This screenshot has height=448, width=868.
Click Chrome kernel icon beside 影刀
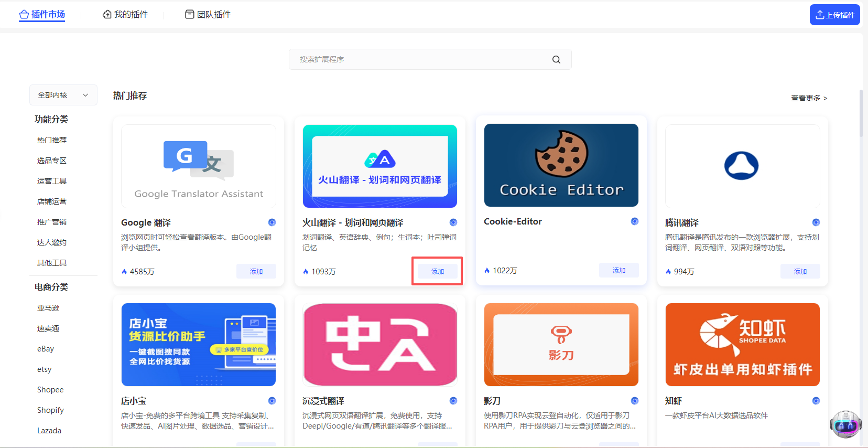[x=635, y=401]
